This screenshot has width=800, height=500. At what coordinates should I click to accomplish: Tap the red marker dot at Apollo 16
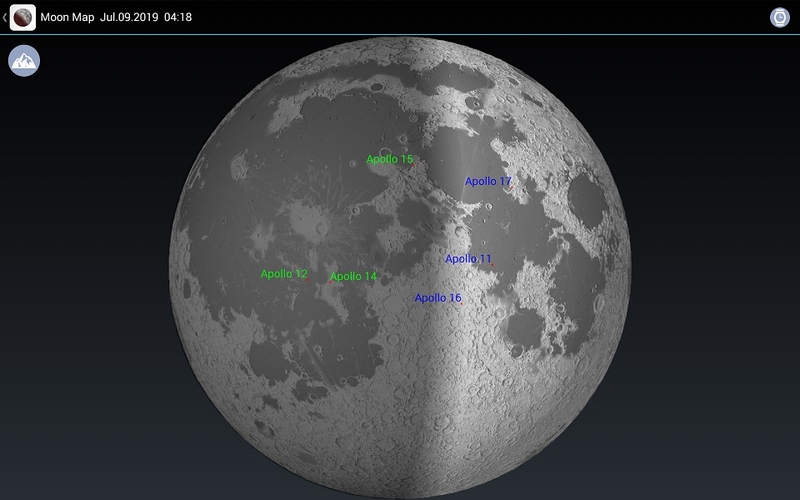(x=462, y=304)
